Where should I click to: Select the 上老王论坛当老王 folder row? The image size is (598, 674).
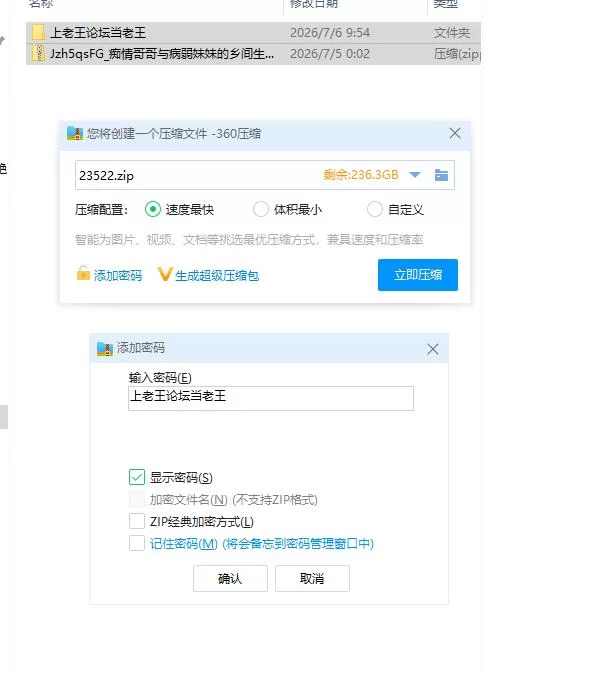pos(253,33)
